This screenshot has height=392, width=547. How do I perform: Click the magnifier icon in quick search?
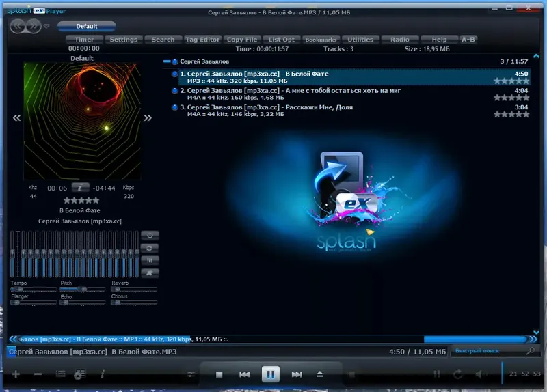(x=531, y=351)
